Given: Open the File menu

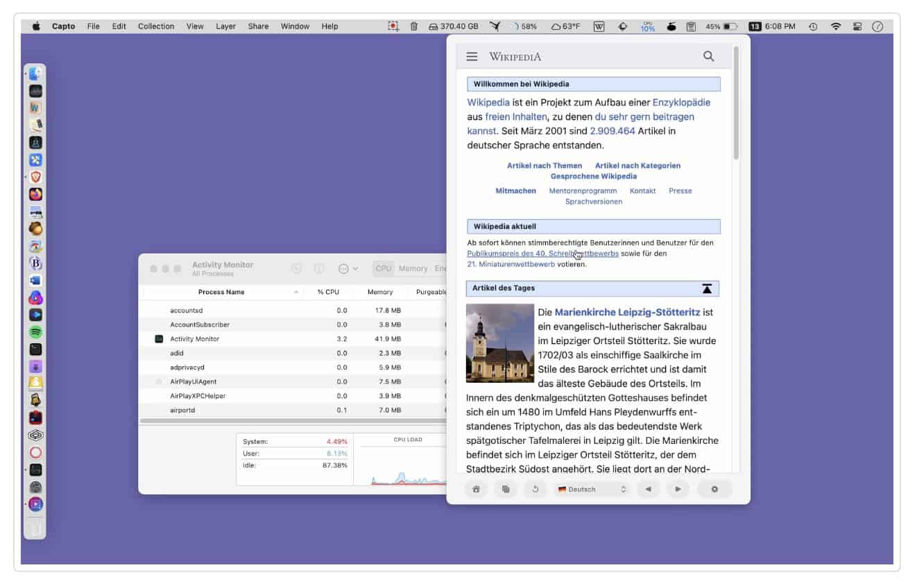Looking at the screenshot, I should pyautogui.click(x=94, y=26).
